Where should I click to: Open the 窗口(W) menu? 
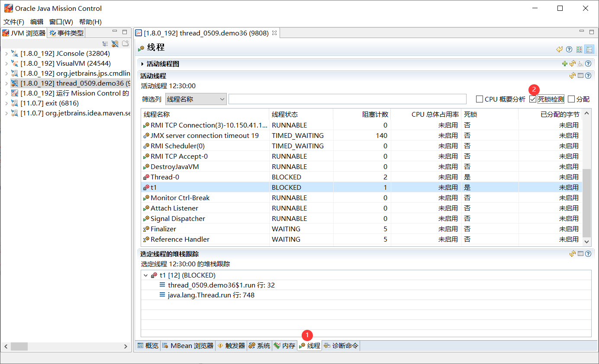click(x=61, y=22)
